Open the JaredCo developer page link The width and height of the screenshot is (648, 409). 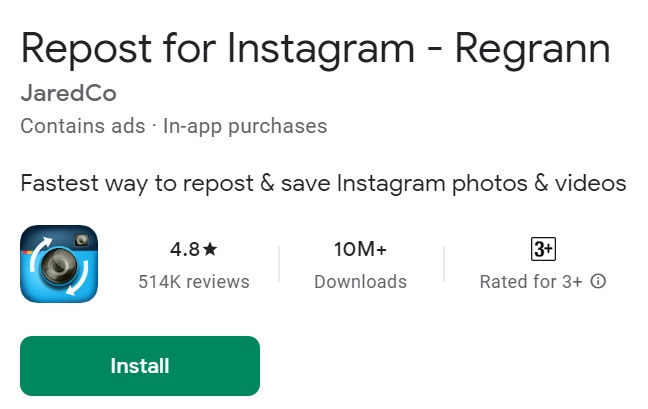tap(69, 93)
